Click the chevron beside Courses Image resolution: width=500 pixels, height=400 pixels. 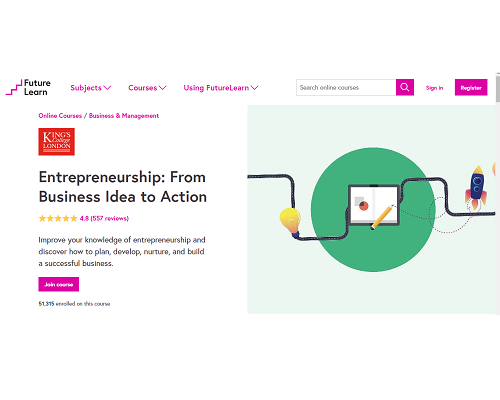tap(163, 88)
